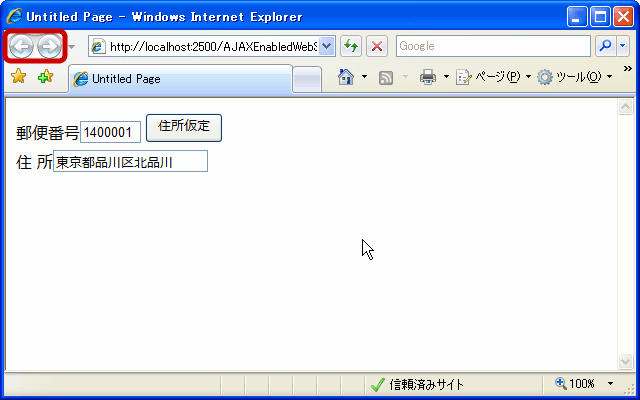Image resolution: width=640 pixels, height=400 pixels.
Task: Show more toolbar commands chevron
Action: [628, 69]
